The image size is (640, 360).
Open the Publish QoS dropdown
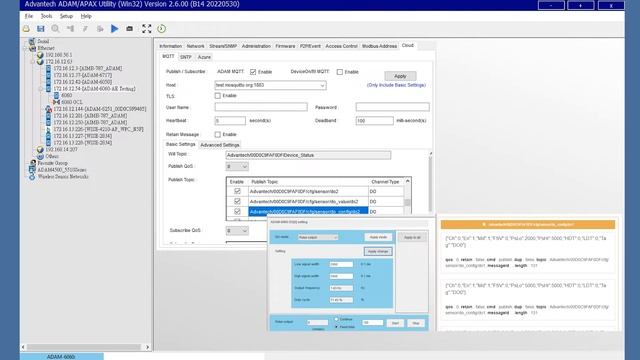point(244,167)
